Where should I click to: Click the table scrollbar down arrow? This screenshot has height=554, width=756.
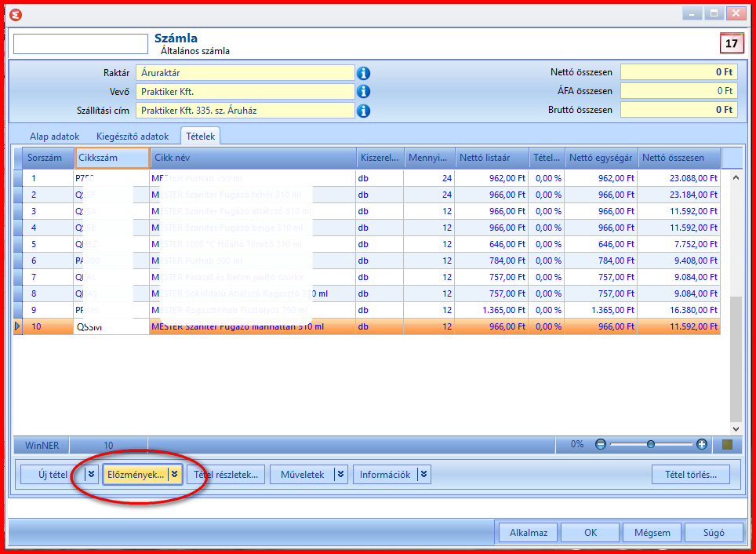(x=736, y=428)
